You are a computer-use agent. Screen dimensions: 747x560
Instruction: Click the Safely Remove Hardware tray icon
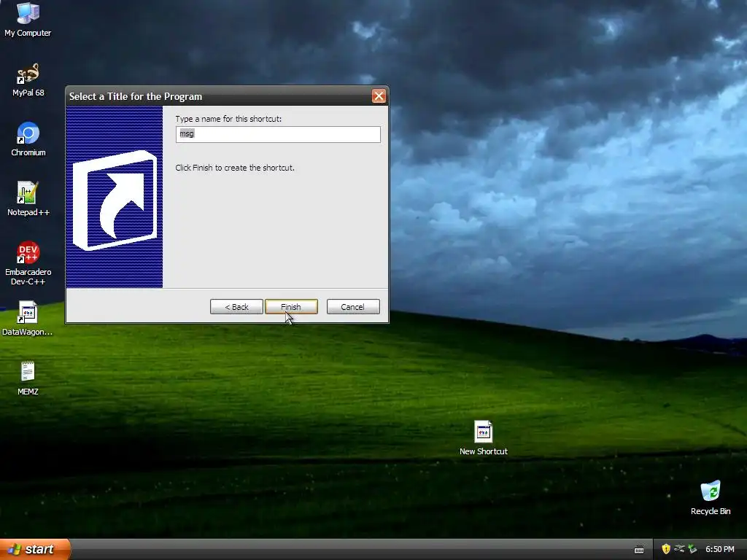692,549
